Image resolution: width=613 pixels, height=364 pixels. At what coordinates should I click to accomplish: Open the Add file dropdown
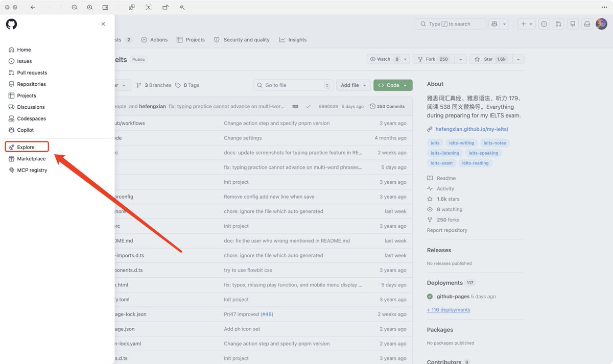tap(353, 85)
